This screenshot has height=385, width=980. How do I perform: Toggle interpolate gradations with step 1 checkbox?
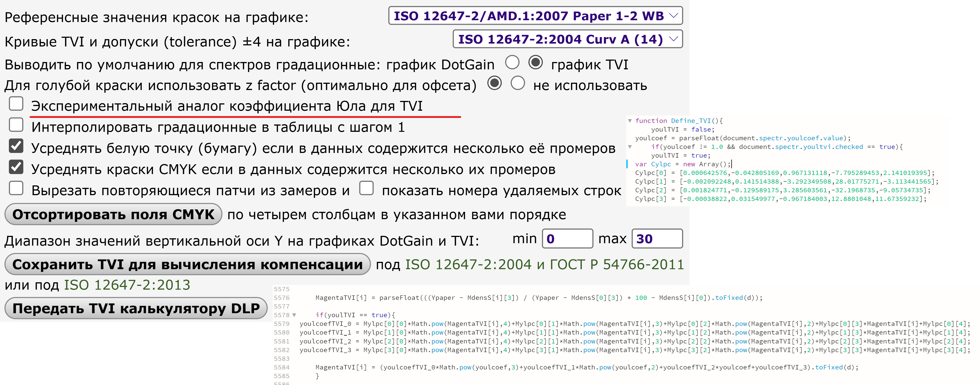16,124
